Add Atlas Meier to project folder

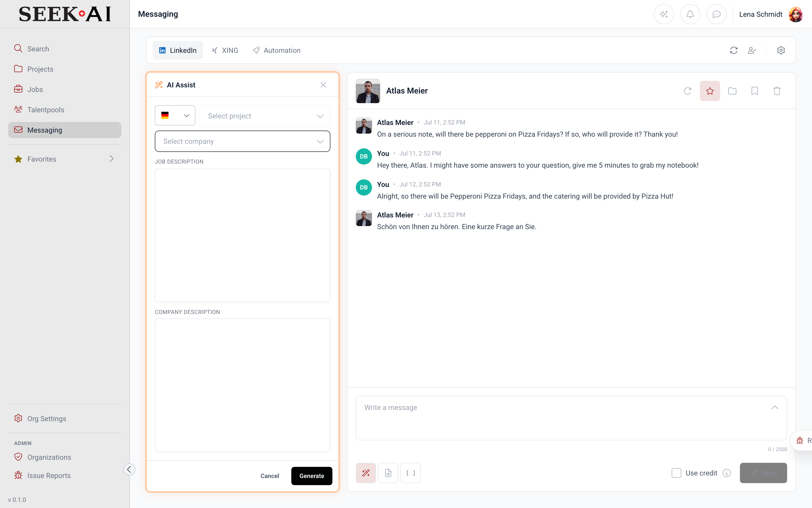(732, 91)
